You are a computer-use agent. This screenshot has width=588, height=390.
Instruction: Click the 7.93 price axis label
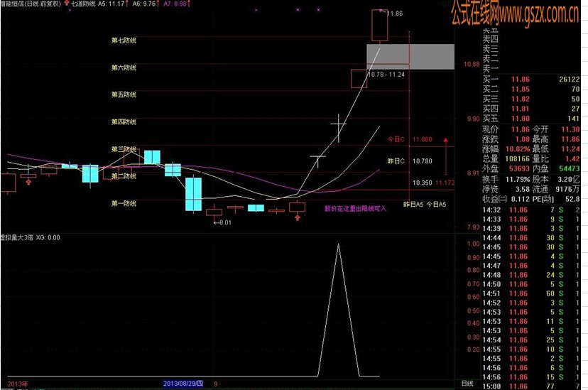point(473,227)
